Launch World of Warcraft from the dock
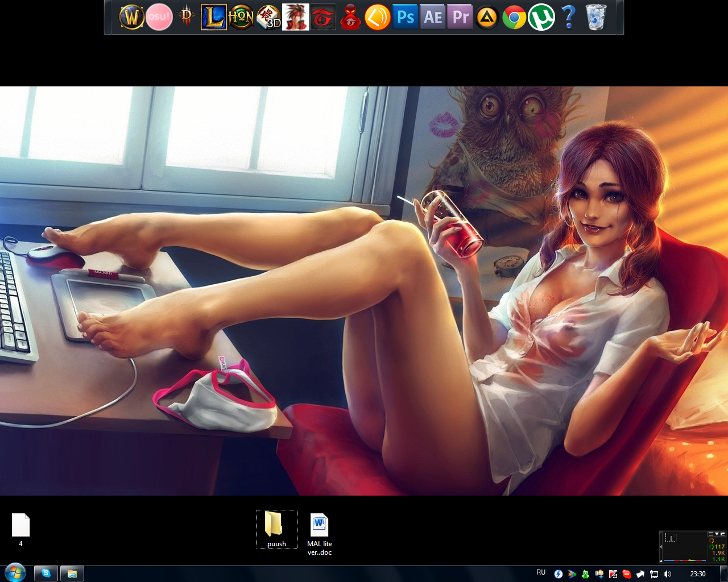This screenshot has width=728, height=582. point(131,16)
